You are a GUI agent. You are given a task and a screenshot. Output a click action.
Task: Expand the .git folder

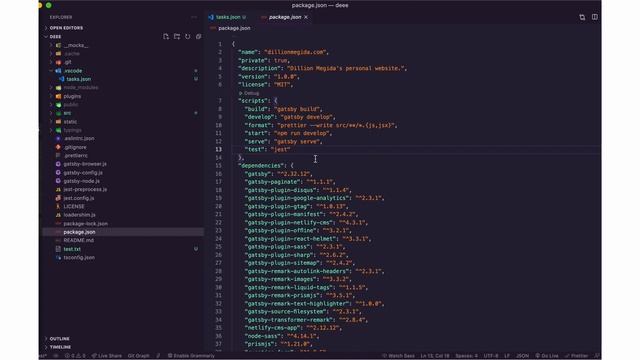pos(68,62)
